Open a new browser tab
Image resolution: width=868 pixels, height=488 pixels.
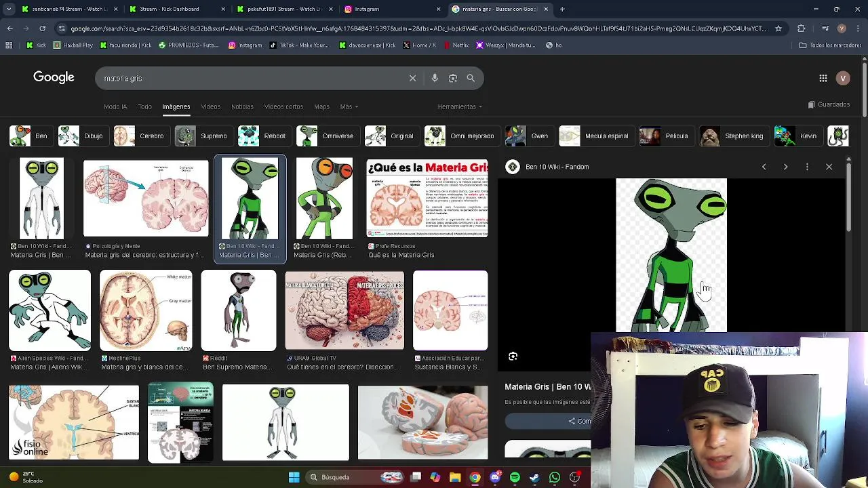coord(562,9)
